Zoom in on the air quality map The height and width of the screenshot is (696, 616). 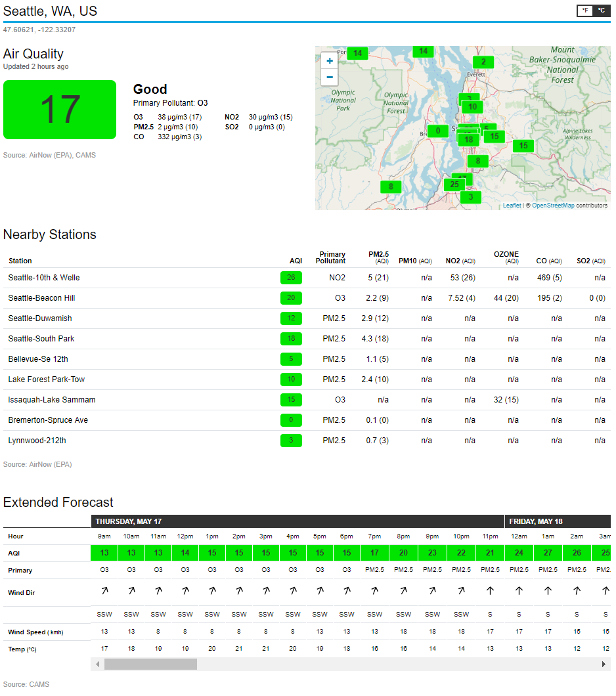[329, 60]
